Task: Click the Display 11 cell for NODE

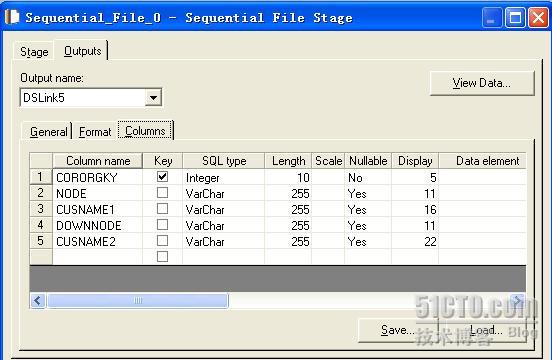Action: click(x=415, y=193)
